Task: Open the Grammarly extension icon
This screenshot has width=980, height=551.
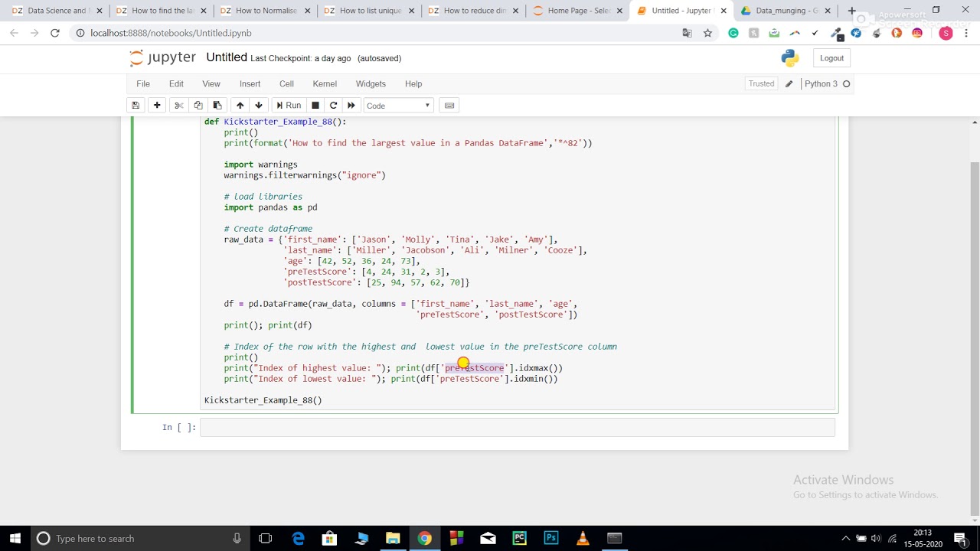Action: (x=733, y=33)
